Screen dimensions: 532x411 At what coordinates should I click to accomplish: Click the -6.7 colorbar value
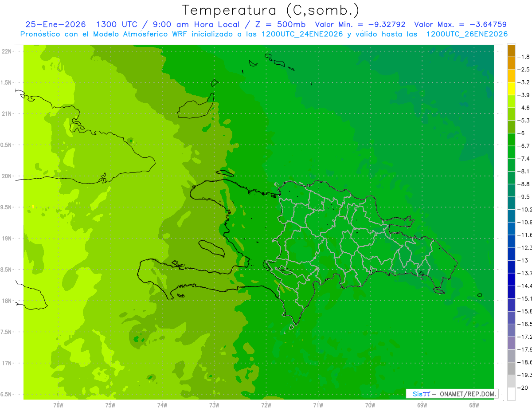(524, 146)
